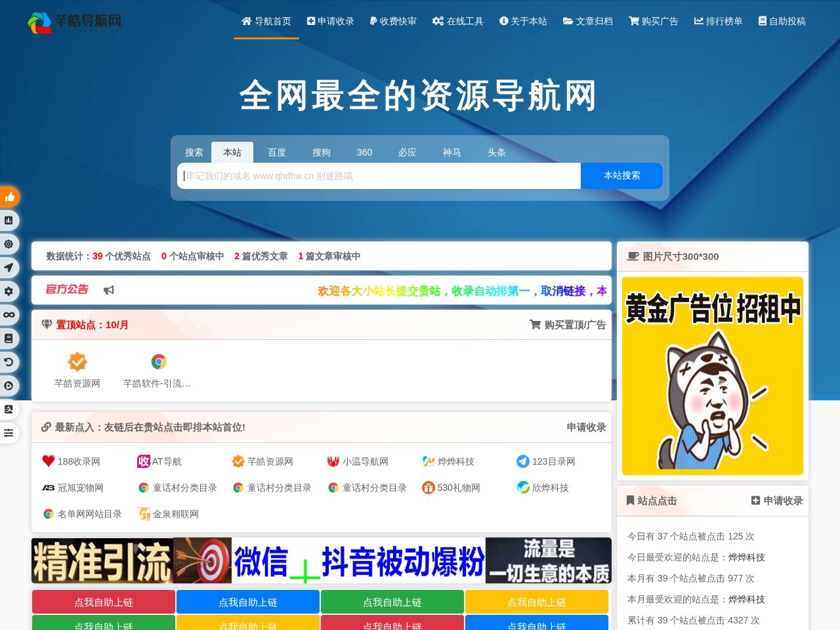Click the 本站搜索 search button
Viewport: 840px width, 630px height.
[621, 176]
